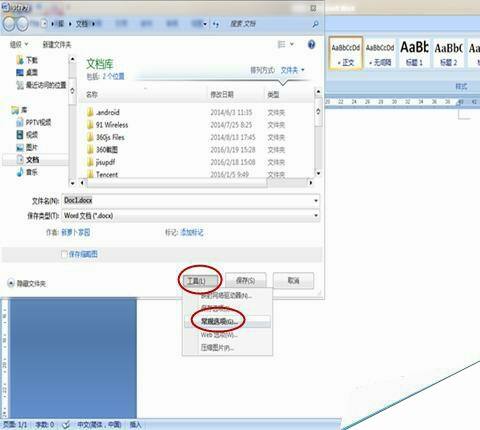Click the 文档 breadcrumb in address bar
Viewport: 480px width, 430px height.
(82, 24)
